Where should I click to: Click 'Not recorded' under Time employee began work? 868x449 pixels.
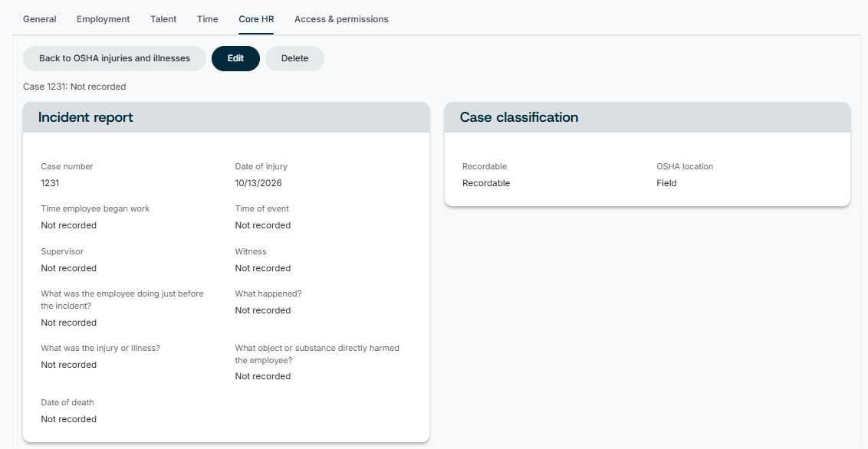69,225
